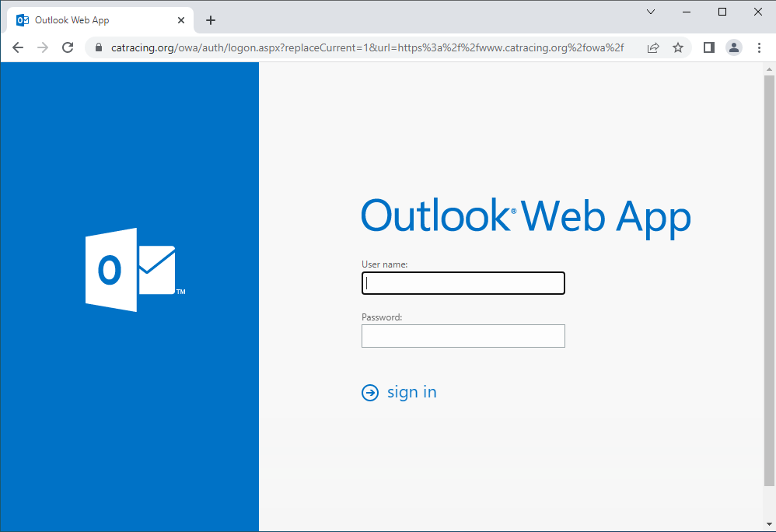Click the address bar URL
The image size is (776, 532).
(x=367, y=47)
